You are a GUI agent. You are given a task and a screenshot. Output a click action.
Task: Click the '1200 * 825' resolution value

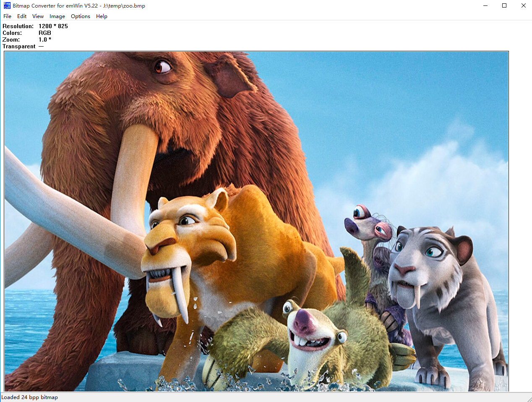[x=53, y=26]
